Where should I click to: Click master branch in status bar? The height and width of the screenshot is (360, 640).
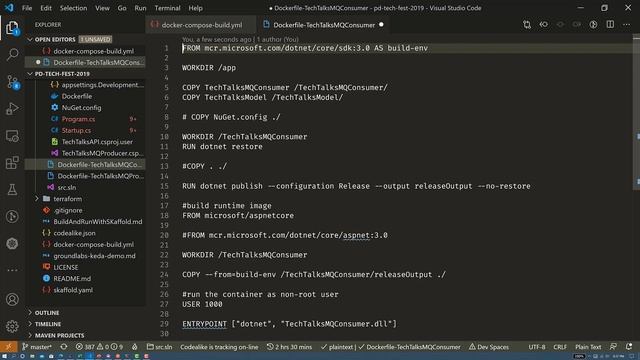37,347
